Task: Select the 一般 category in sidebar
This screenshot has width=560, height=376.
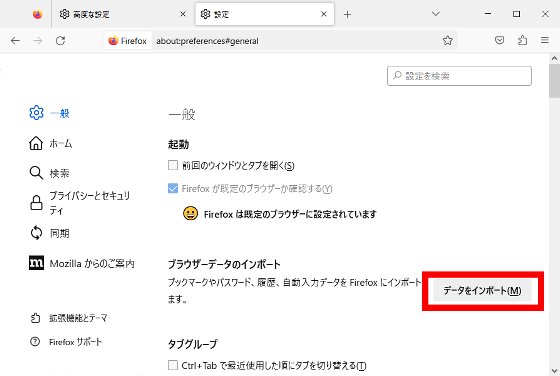Action: 49,113
